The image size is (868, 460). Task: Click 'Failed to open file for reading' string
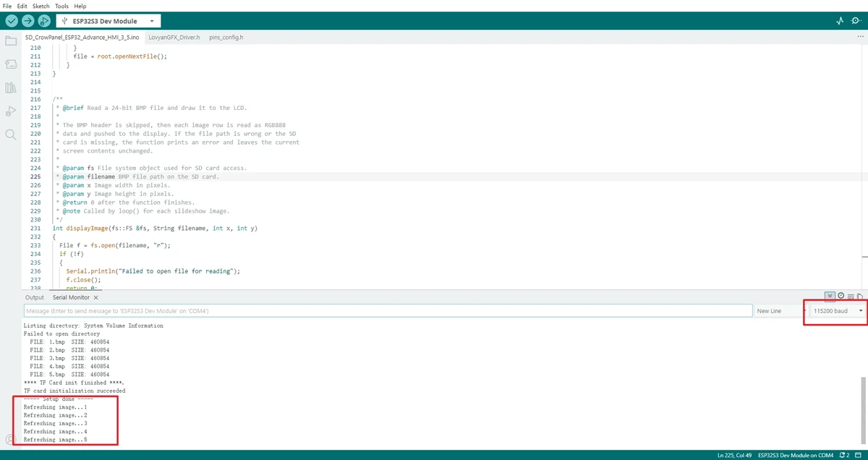(176, 271)
